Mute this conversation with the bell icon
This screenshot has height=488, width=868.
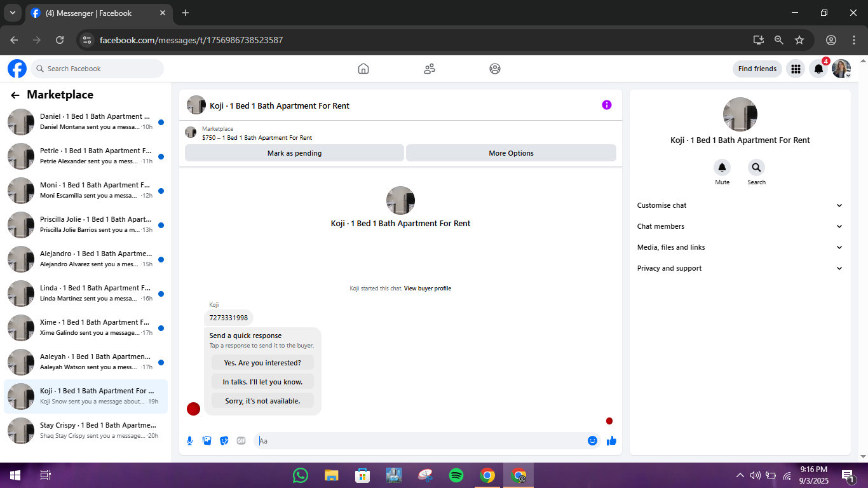coord(722,168)
